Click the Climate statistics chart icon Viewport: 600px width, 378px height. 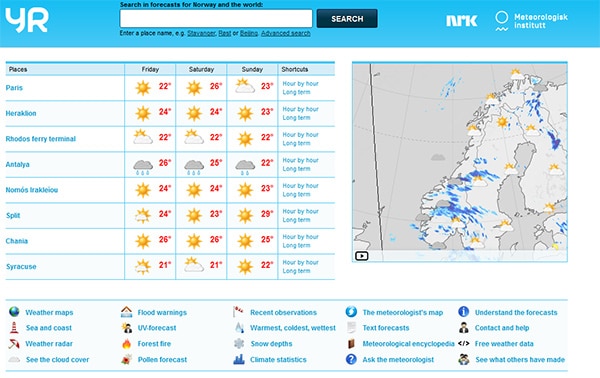coord(239,359)
